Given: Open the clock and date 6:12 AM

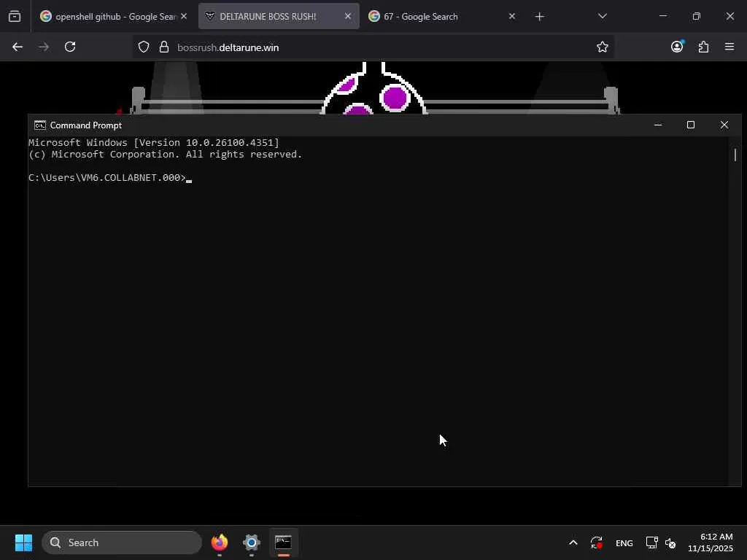Looking at the screenshot, I should click(x=711, y=542).
